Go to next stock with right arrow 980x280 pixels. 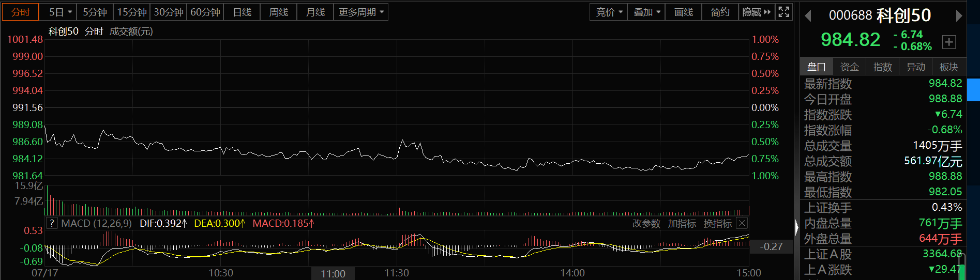[x=958, y=16]
